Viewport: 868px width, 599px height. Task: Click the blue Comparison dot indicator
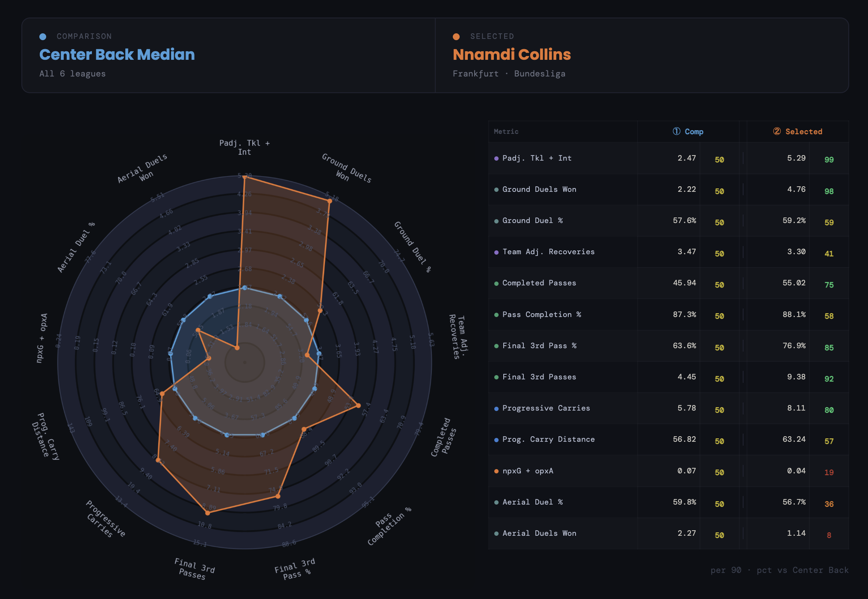[43, 37]
